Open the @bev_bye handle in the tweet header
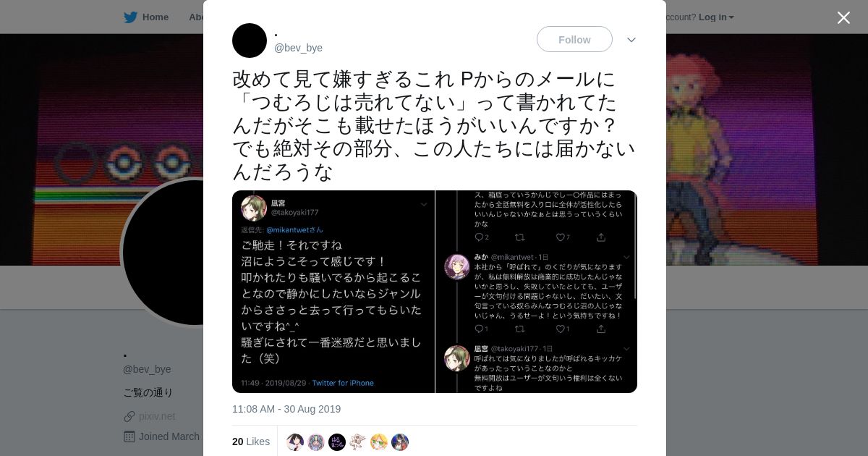Image resolution: width=868 pixels, height=456 pixels. coord(298,48)
